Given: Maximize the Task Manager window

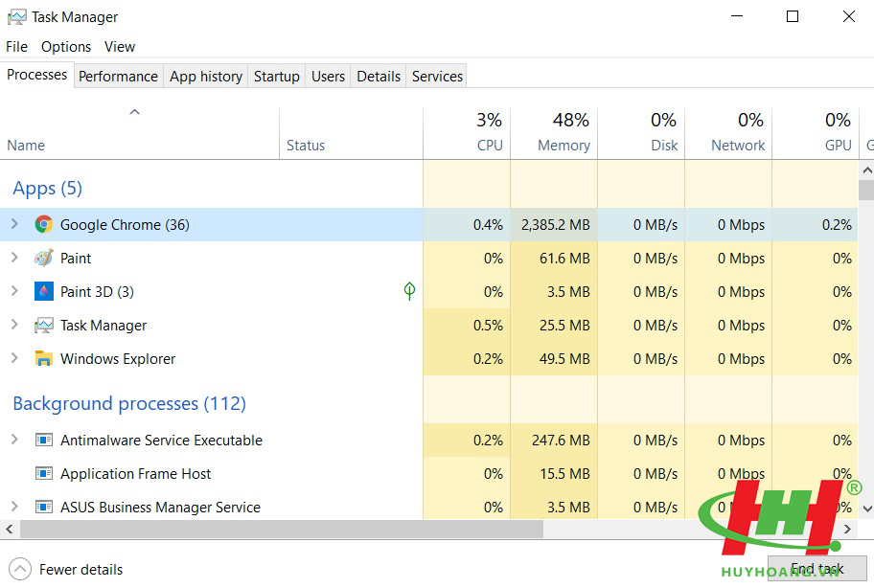Looking at the screenshot, I should [792, 16].
